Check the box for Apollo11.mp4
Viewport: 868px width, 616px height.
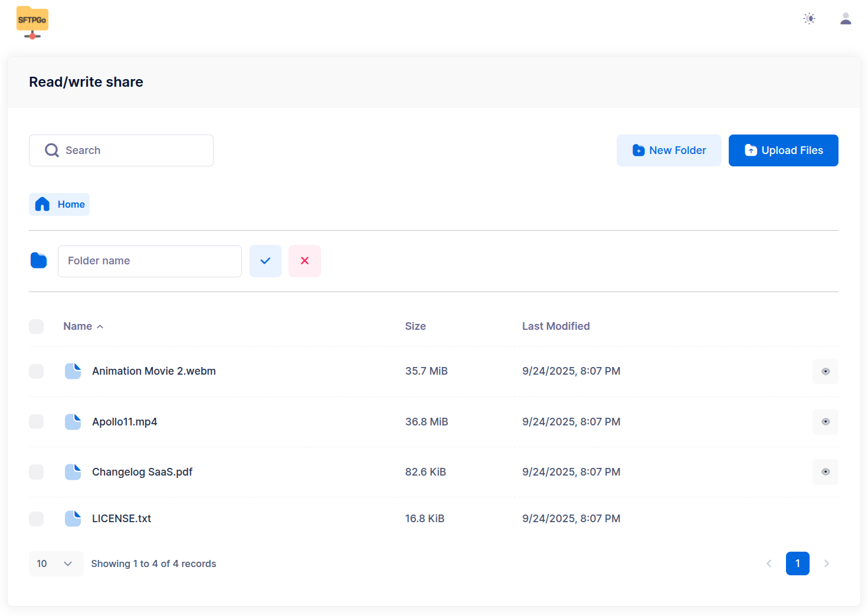(37, 422)
